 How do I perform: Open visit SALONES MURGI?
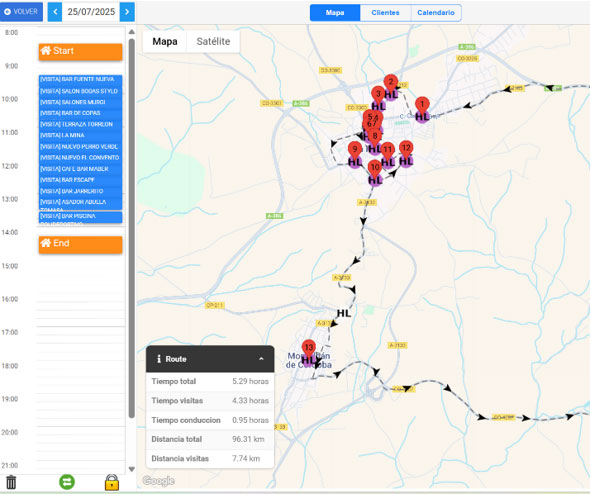81,102
